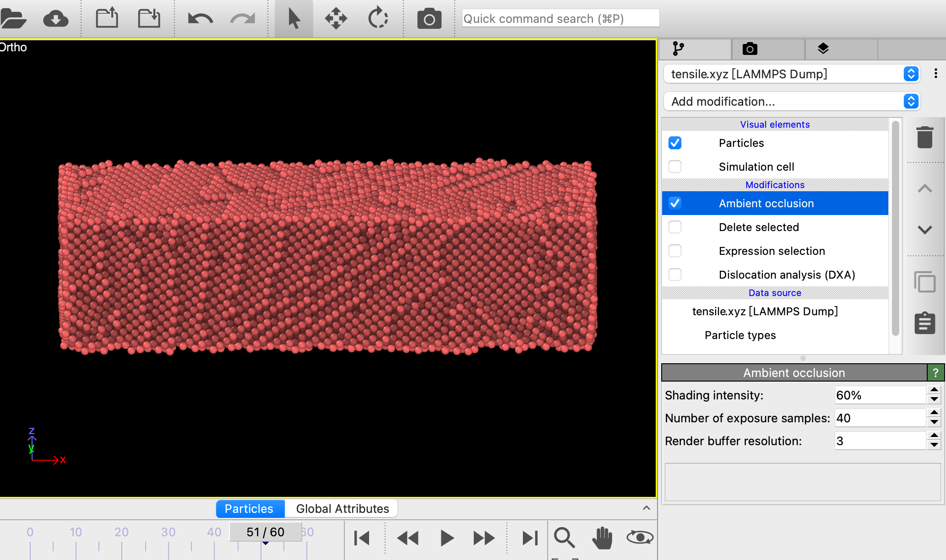
Task: Click the Render active viewport camera icon
Action: coord(429,19)
